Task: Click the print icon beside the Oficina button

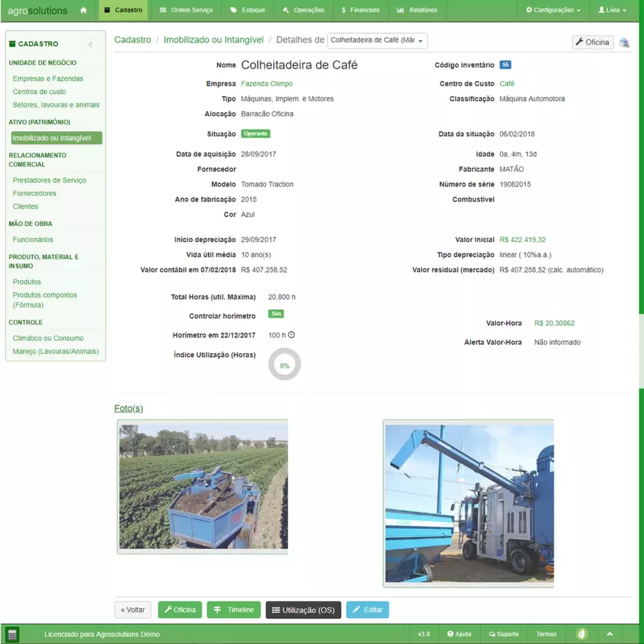Action: coord(624,43)
